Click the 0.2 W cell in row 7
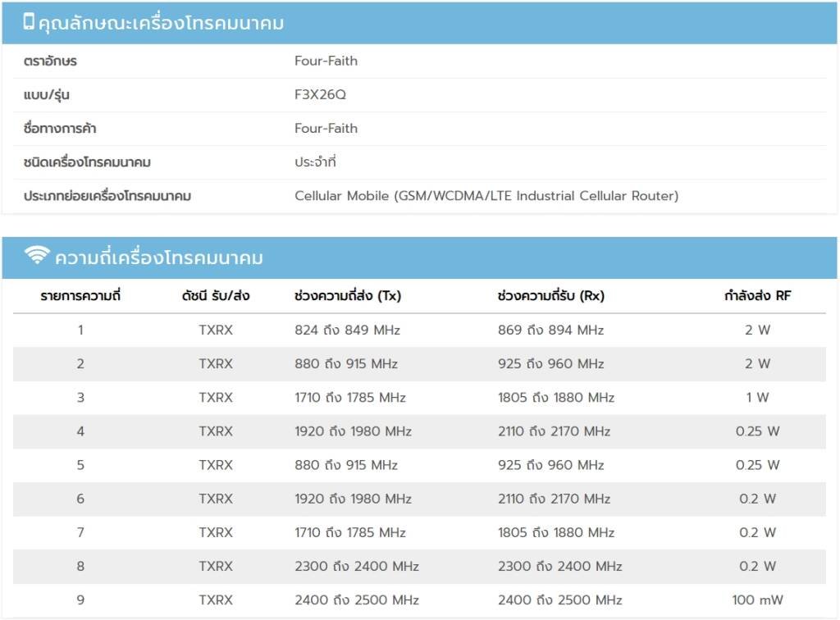The image size is (840, 620). (x=757, y=532)
